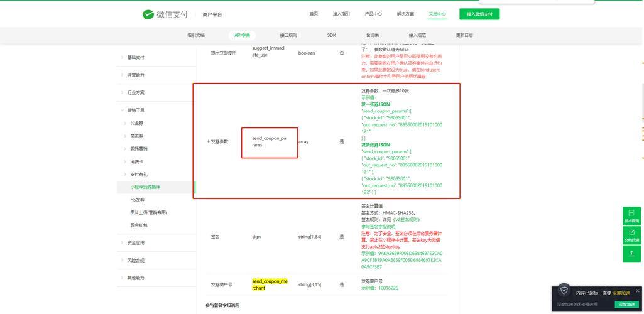Open the 技术咨询 floating button
644x314 pixels.
[631, 216]
